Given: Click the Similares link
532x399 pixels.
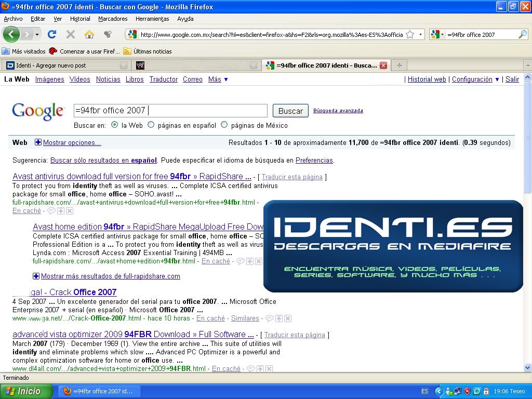Looking at the screenshot, I should point(245,318).
